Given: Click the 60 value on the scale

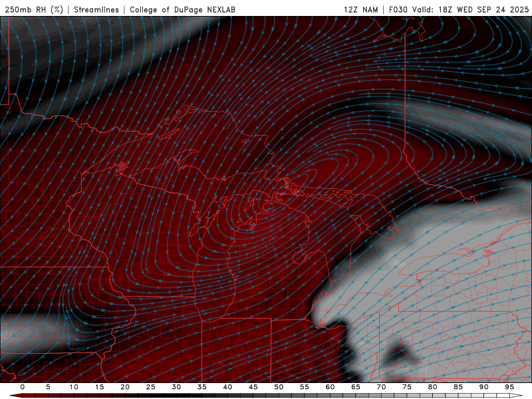Looking at the screenshot, I should point(330,387).
